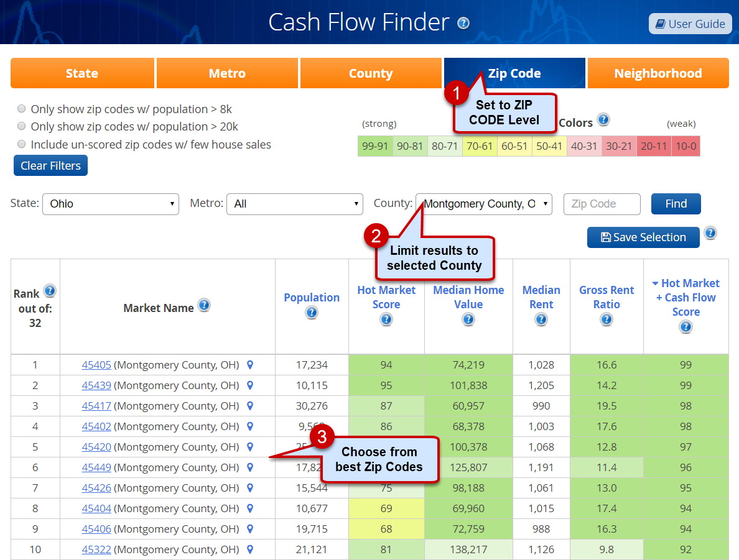Screen dimensions: 739x560
Task: Click the help icon beside Save Selection button
Action: click(x=710, y=233)
